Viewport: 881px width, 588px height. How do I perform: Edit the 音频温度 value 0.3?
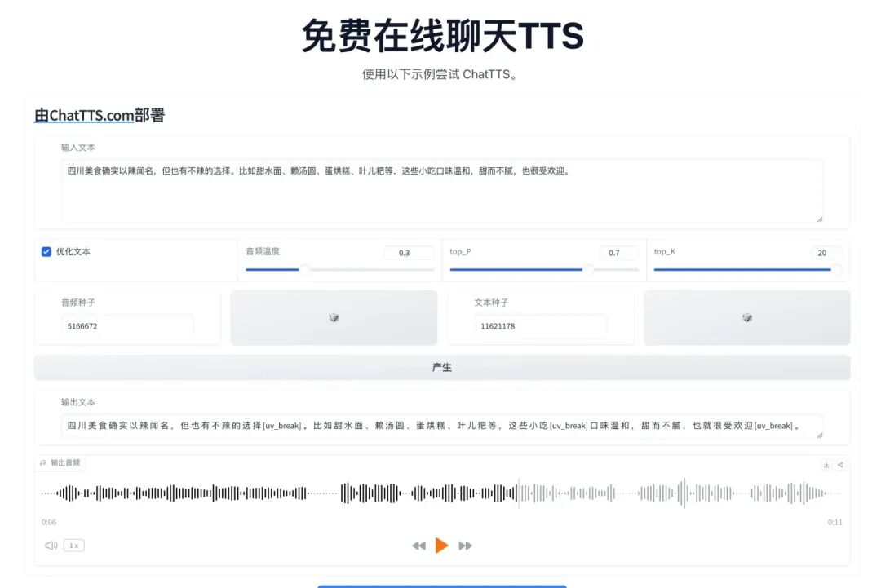409,253
